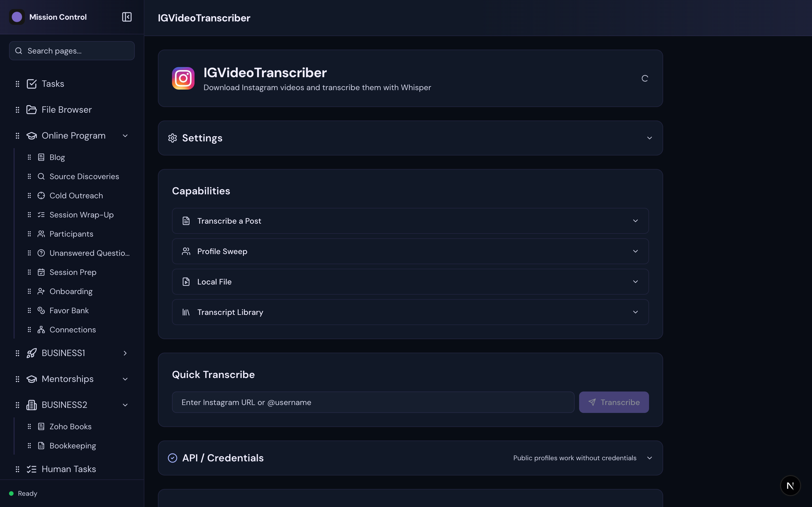Click the Transcribe button
The width and height of the screenshot is (812, 507).
click(x=614, y=402)
